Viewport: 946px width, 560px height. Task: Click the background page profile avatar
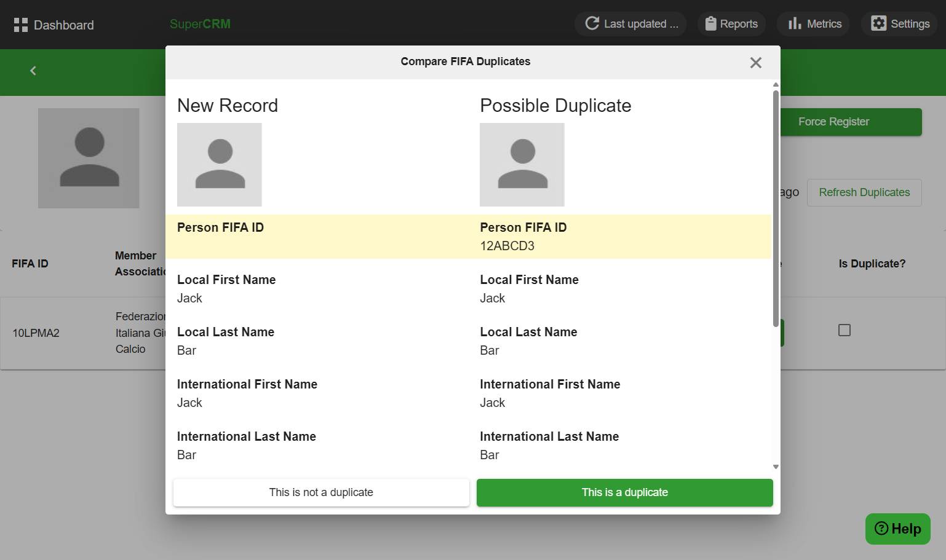(89, 158)
